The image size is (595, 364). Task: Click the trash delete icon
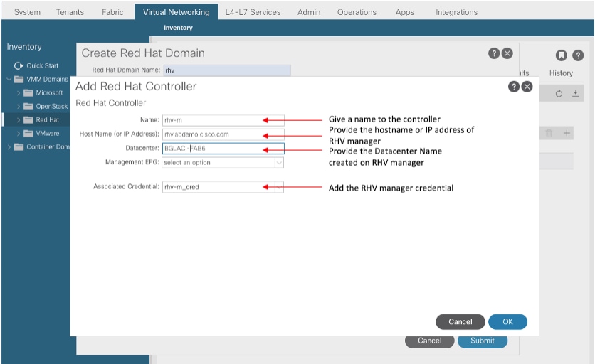point(549,133)
